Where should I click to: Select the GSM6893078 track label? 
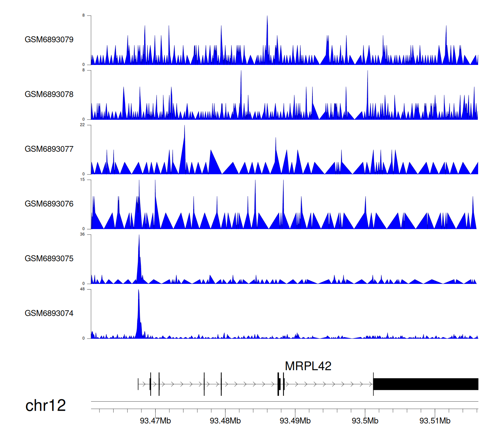tap(49, 95)
